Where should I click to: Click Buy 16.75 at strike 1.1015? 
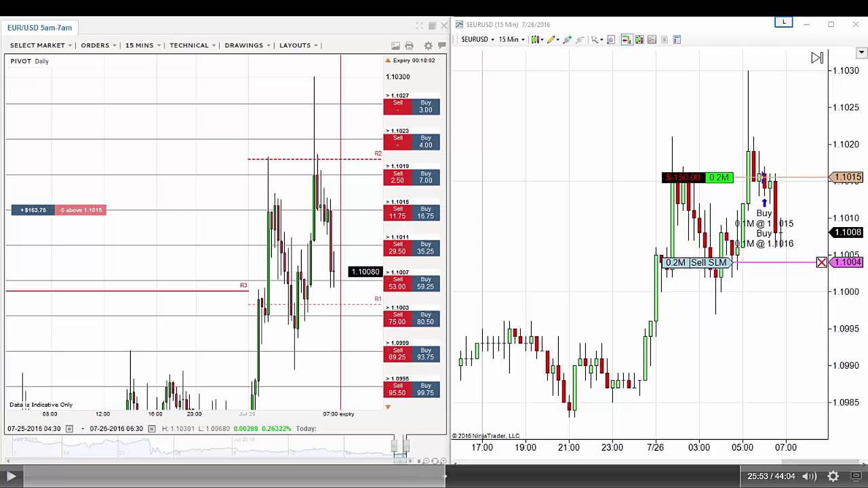426,213
